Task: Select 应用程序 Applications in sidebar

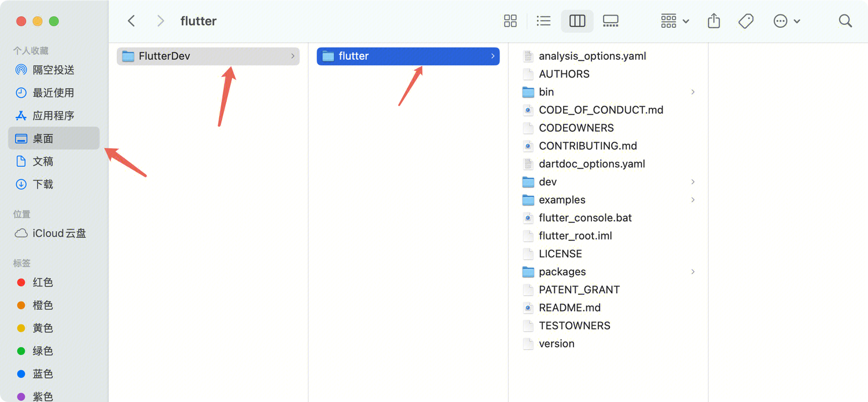Action: 53,116
